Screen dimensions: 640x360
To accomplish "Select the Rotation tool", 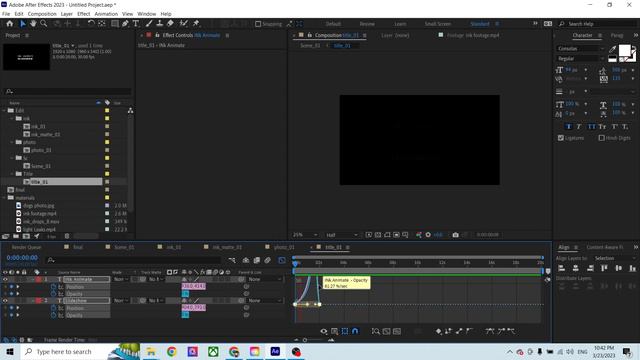I will tap(91, 24).
